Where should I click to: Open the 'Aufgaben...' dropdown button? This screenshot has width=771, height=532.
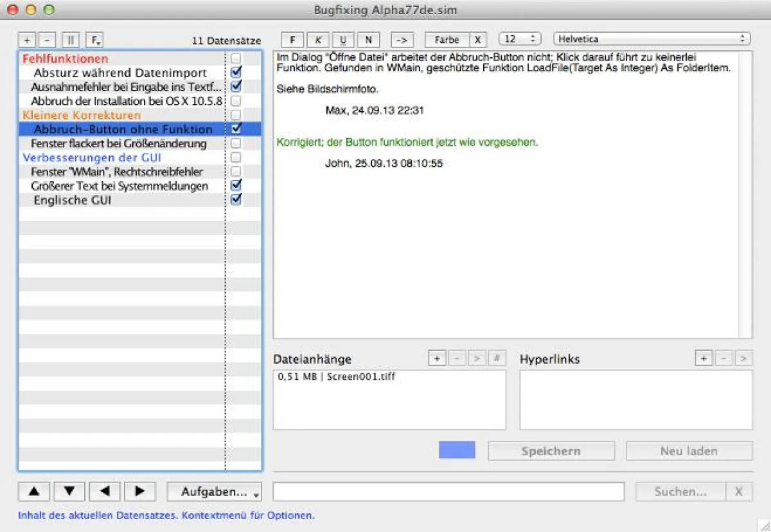tap(214, 492)
